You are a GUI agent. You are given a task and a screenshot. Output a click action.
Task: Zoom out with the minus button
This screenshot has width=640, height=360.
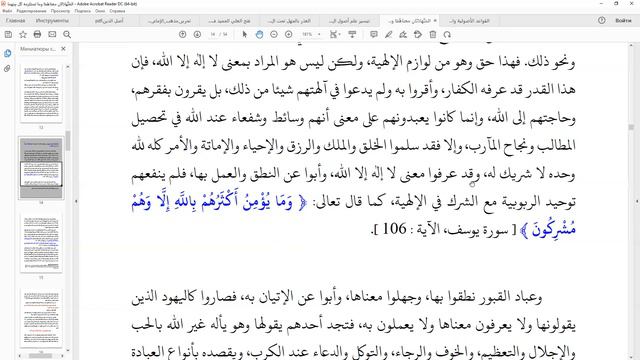[274, 35]
